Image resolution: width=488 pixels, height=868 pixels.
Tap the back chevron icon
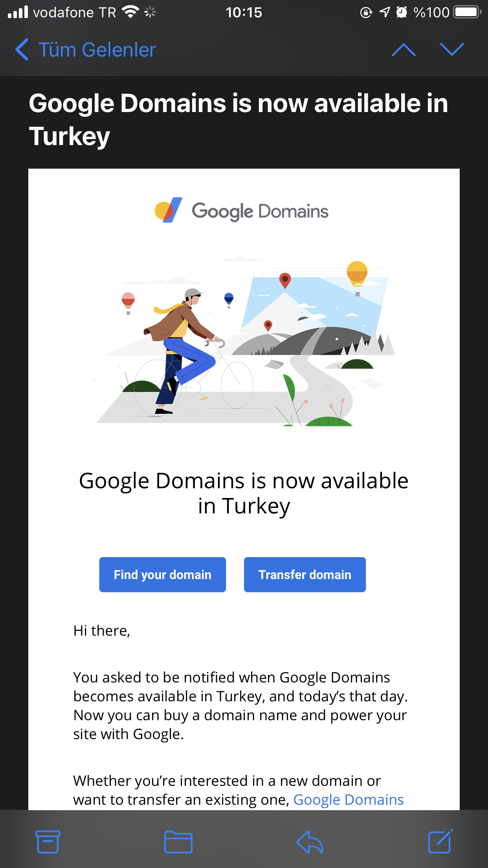[22, 50]
